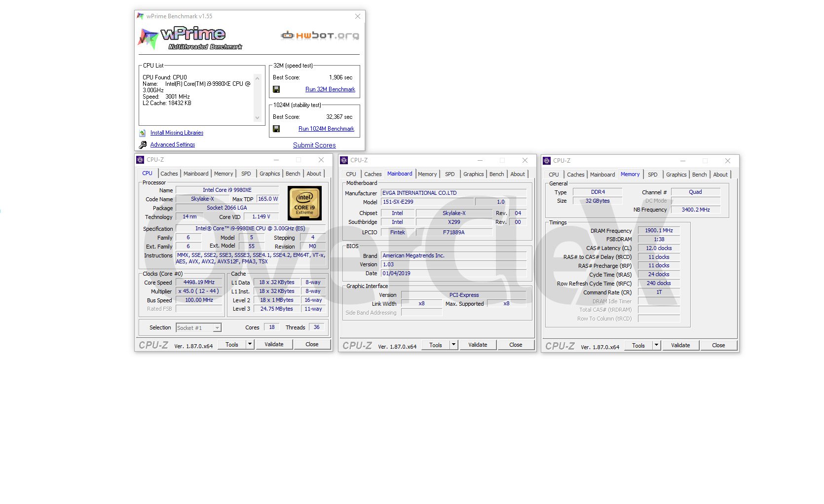The width and height of the screenshot is (824, 504).
Task: Click the EVGA INTERNATIONAL CO.LTD manufacturer field
Action: 453,193
